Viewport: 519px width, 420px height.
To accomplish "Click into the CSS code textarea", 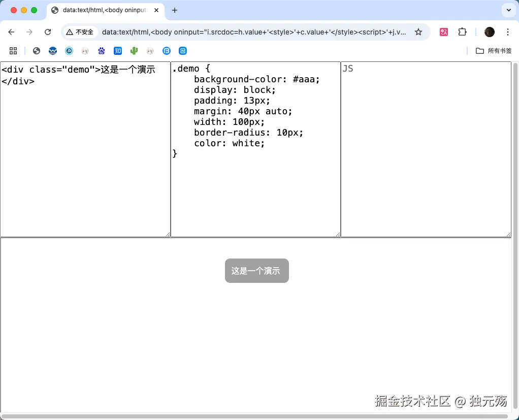I will pyautogui.click(x=255, y=149).
